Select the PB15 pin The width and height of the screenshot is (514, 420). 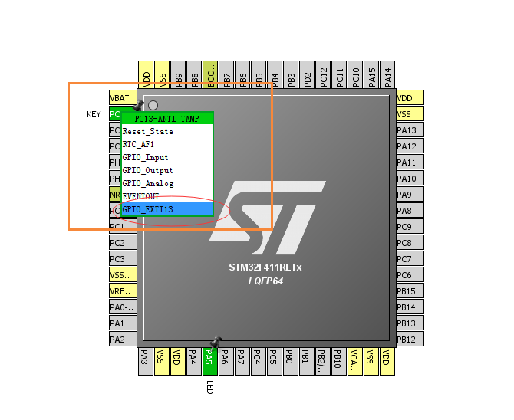pos(410,291)
